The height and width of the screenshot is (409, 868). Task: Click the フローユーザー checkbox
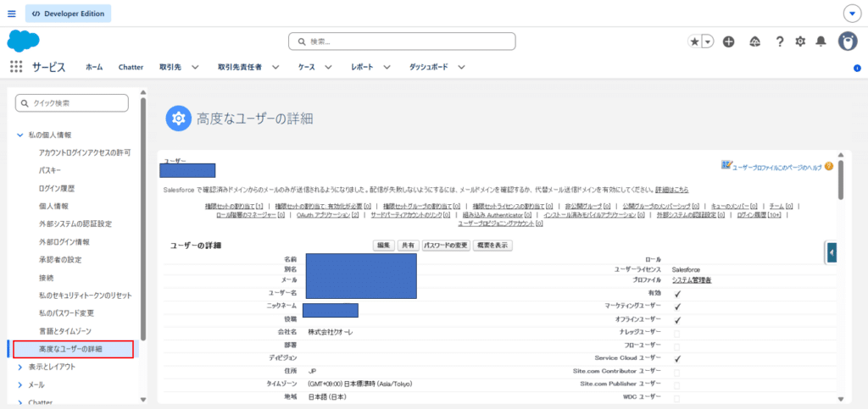[676, 346]
